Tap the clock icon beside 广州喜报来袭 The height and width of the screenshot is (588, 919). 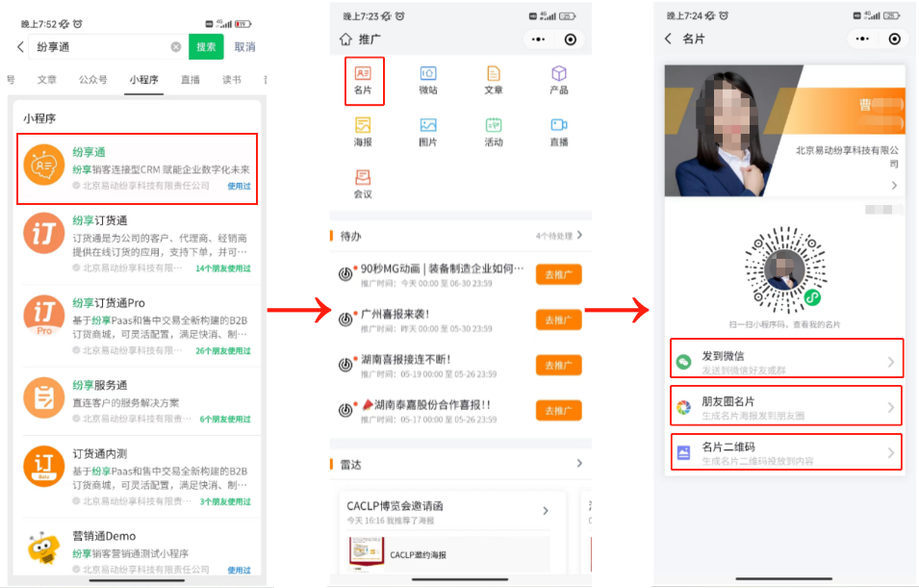pos(345,320)
